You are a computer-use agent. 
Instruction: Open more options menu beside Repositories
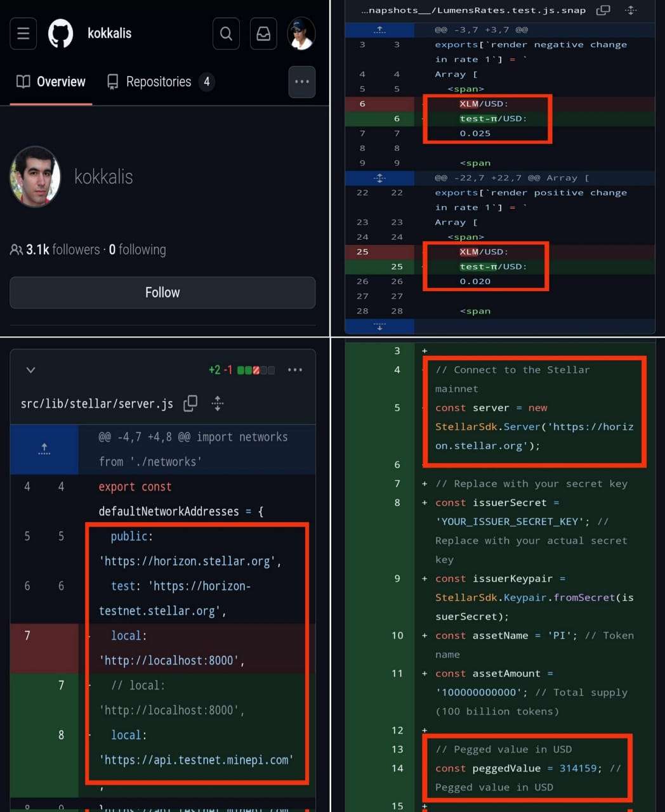pyautogui.click(x=302, y=82)
